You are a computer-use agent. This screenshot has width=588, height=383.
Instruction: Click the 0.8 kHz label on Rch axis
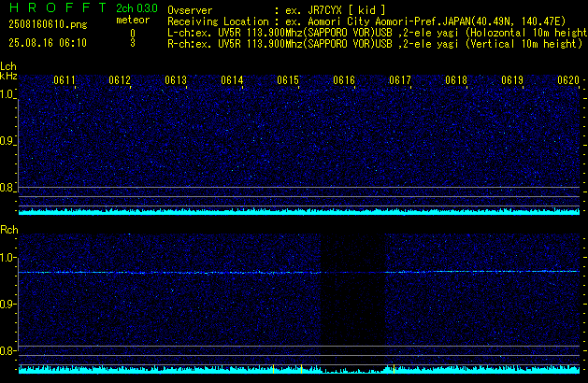(7, 350)
